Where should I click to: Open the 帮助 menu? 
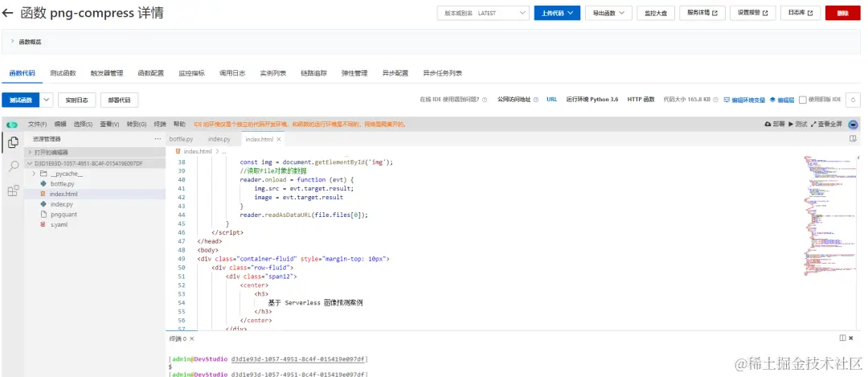(179, 124)
